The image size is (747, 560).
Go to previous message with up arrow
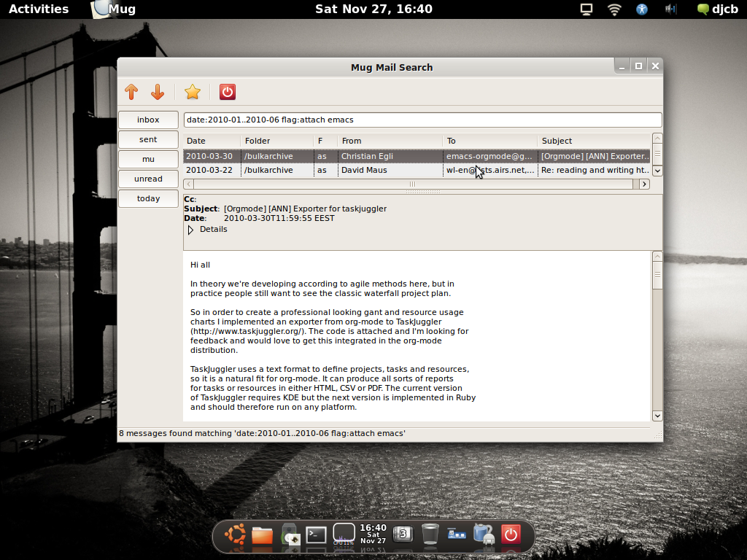tap(131, 92)
